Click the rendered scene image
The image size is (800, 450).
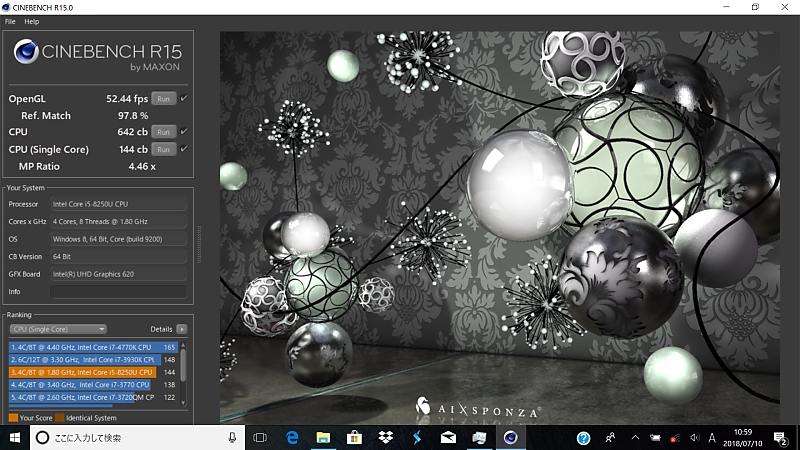tap(499, 227)
